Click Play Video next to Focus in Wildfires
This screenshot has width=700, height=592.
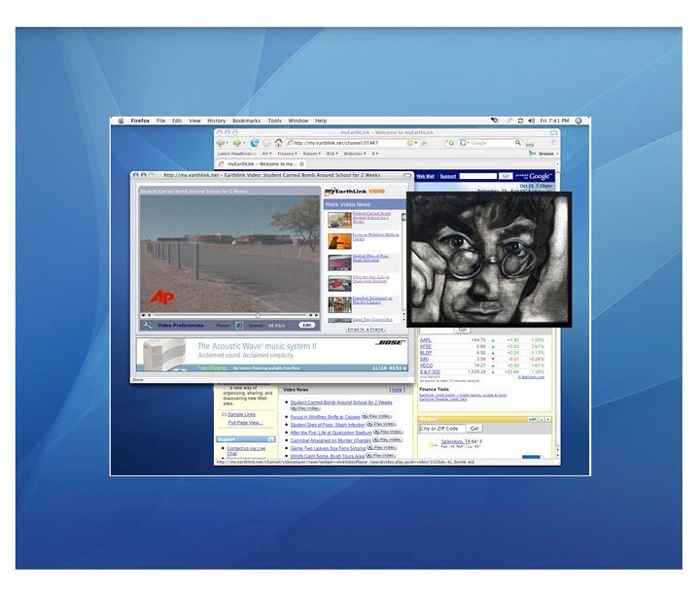(377, 416)
